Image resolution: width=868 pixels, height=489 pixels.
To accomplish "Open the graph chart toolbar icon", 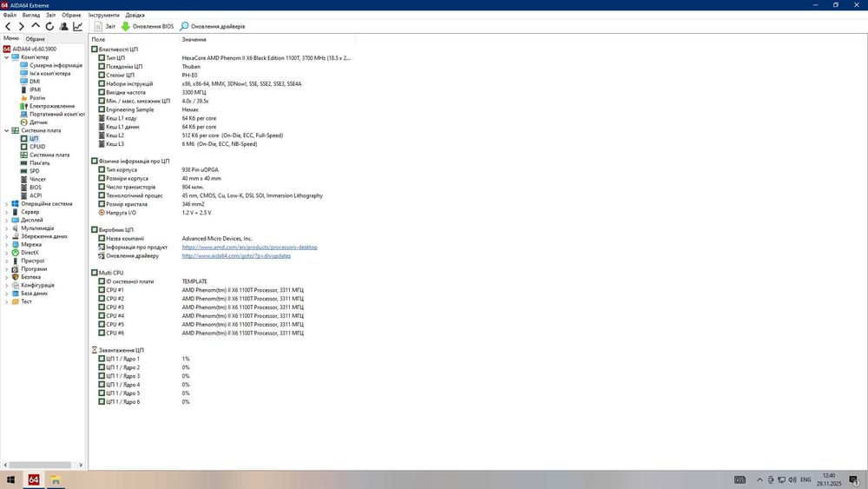I will [x=77, y=26].
